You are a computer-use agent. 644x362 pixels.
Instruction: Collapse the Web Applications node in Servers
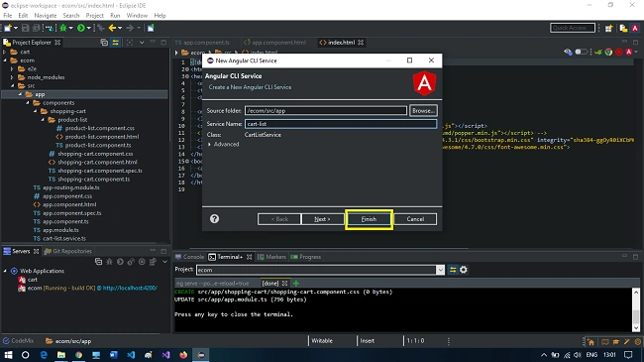pyautogui.click(x=5, y=271)
